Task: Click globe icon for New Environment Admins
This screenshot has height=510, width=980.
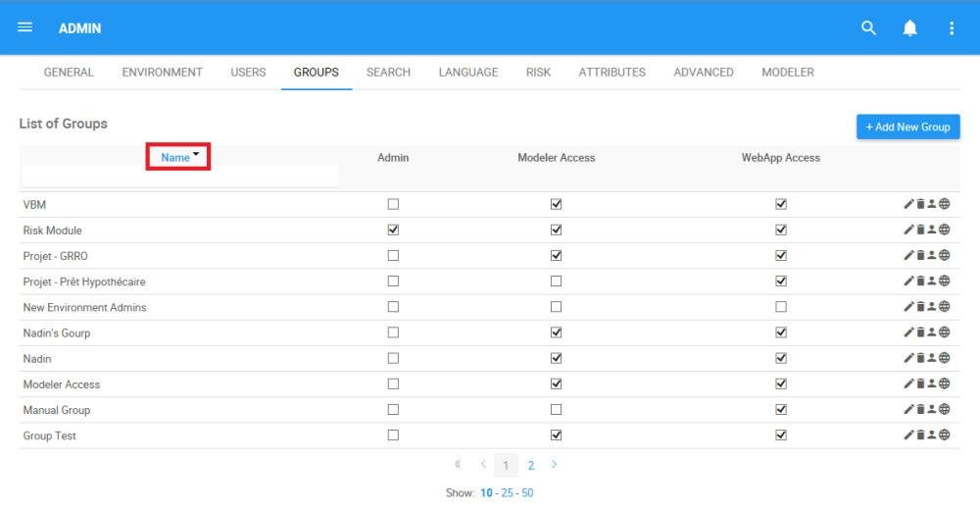Action: pos(945,307)
